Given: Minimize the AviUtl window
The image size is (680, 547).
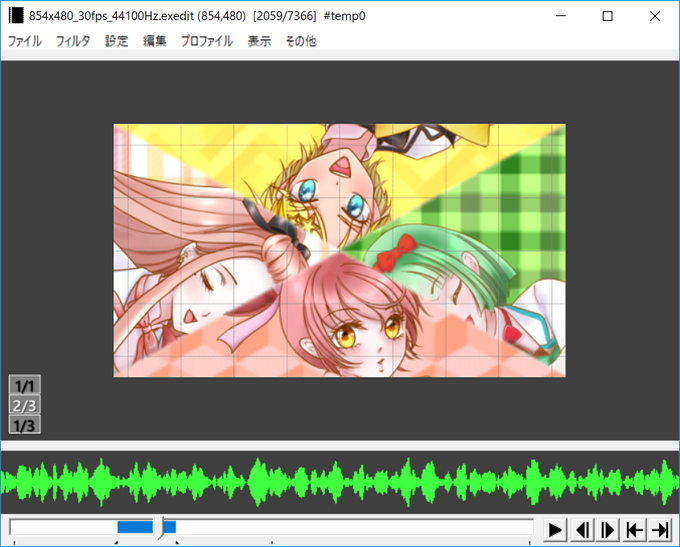Looking at the screenshot, I should (x=561, y=16).
